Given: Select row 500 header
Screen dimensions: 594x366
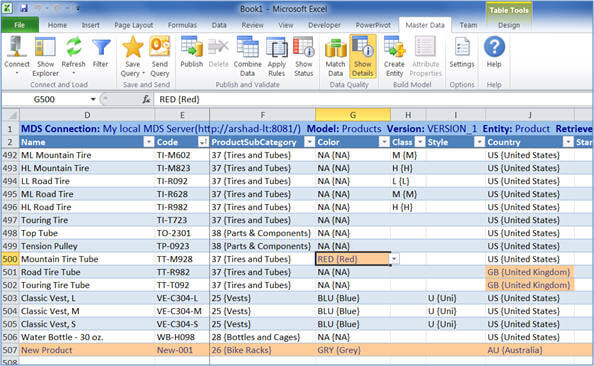Looking at the screenshot, I should point(10,259).
